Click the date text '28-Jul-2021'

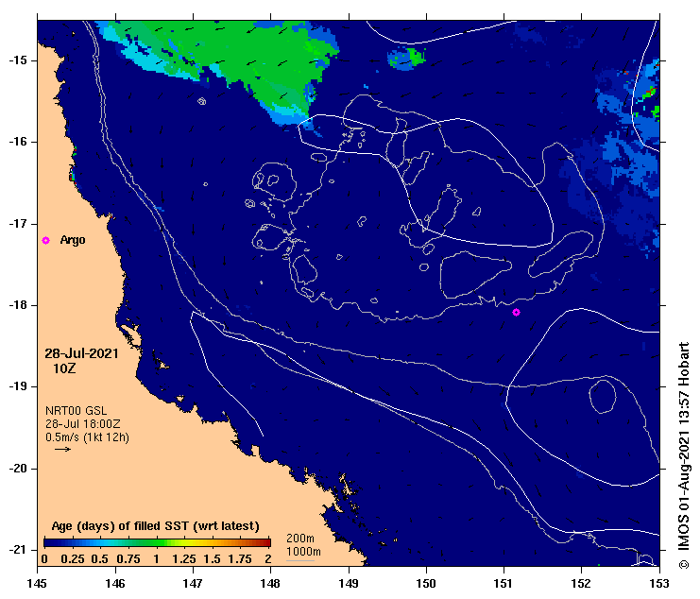[x=81, y=353]
